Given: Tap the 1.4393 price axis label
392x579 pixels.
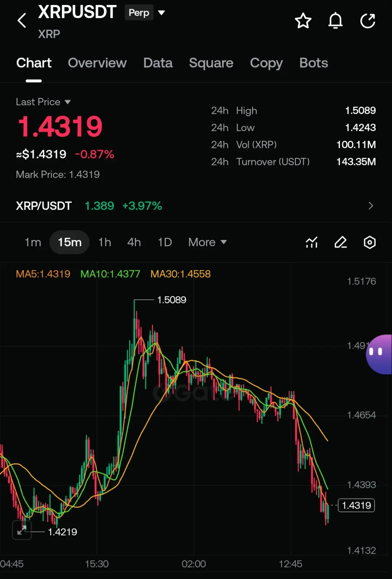Looking at the screenshot, I should tap(362, 485).
